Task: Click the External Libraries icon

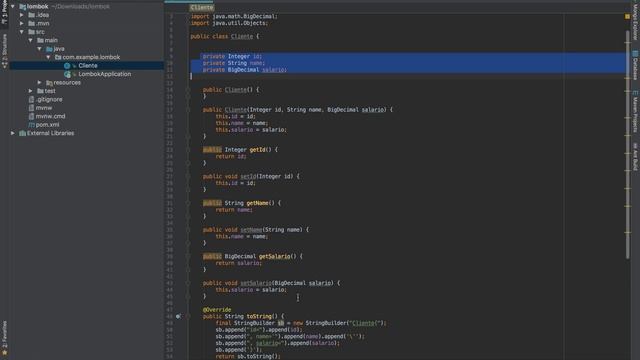Action: click(22, 133)
